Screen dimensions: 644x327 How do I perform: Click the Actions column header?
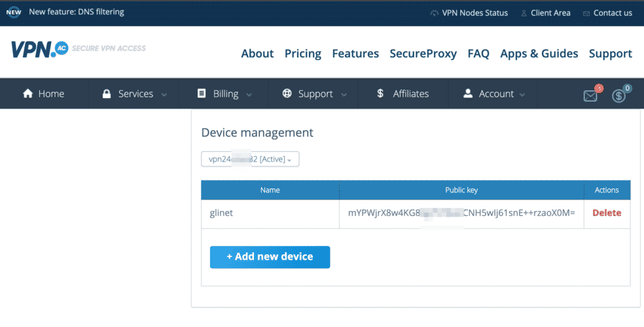(x=607, y=190)
